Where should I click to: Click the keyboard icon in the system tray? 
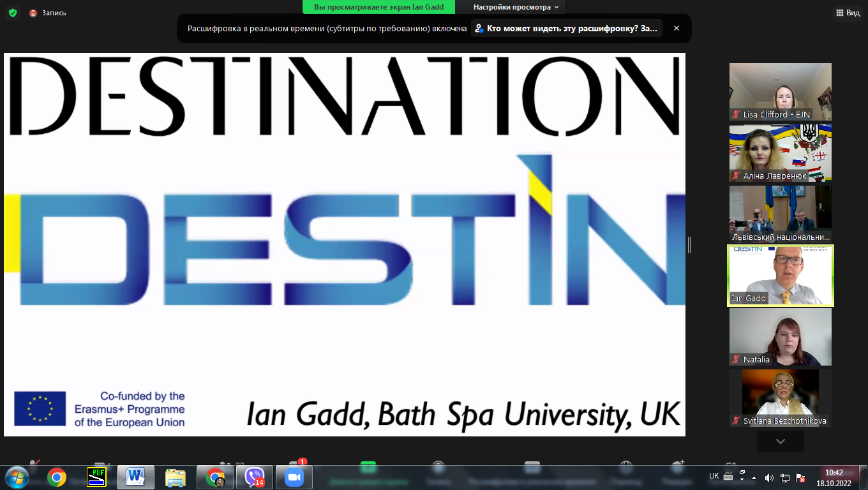(728, 477)
